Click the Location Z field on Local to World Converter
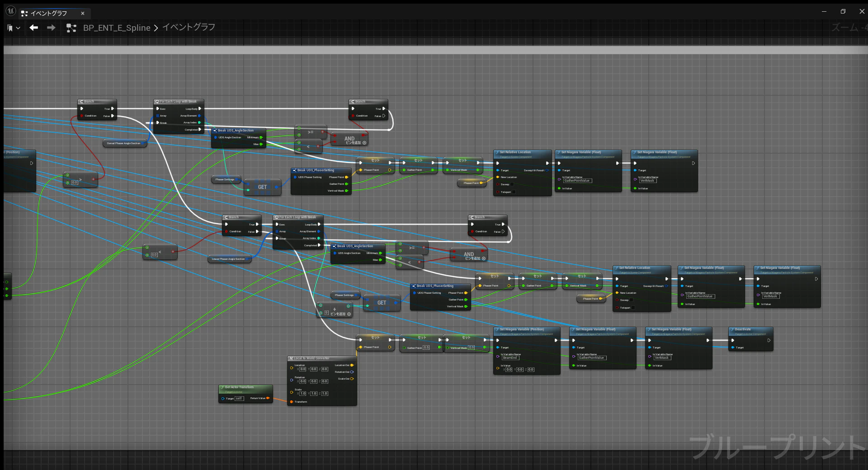The image size is (868, 470). point(325,369)
